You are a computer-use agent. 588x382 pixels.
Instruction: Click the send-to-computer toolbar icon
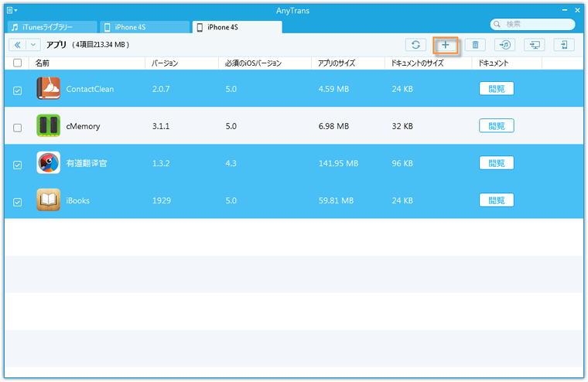(535, 45)
